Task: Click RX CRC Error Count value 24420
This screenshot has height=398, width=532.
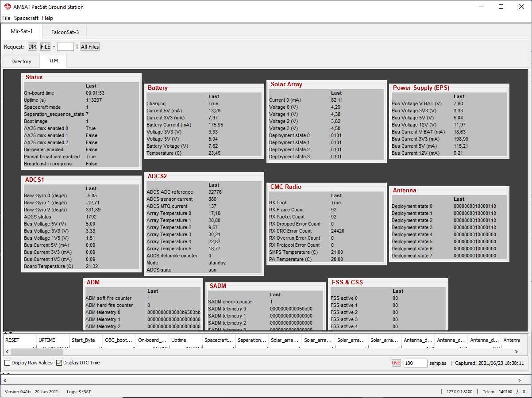Action: (338, 231)
